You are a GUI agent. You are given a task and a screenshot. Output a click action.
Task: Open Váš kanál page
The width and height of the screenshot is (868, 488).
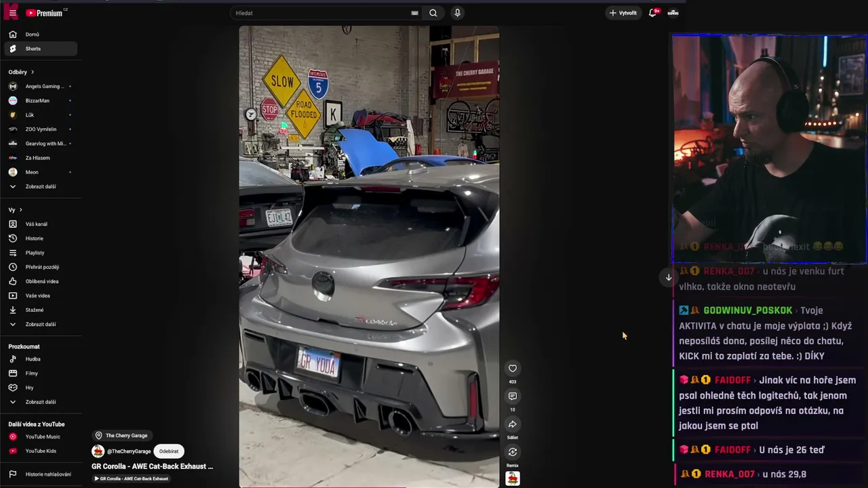(41, 224)
